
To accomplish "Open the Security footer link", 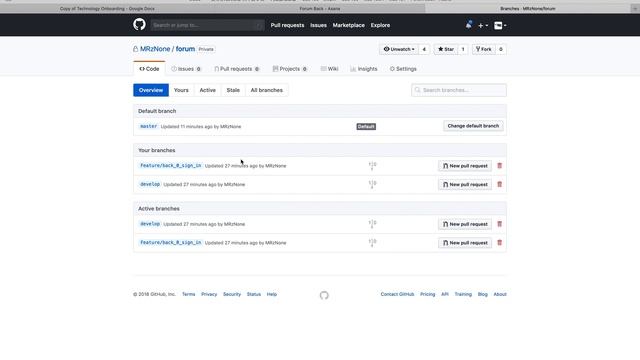I will 232,294.
